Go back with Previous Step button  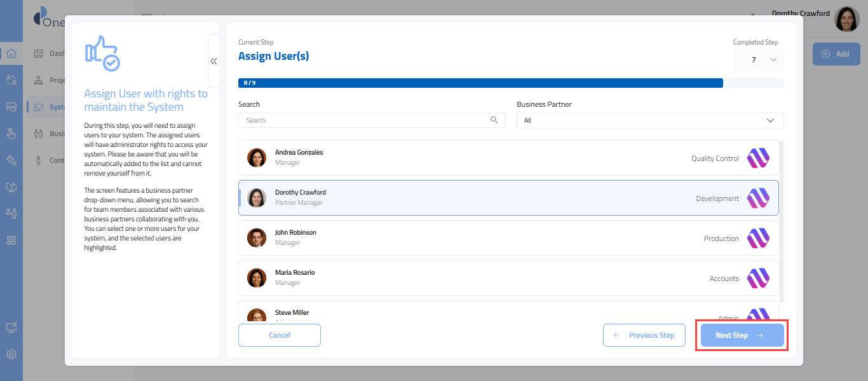[x=644, y=335]
